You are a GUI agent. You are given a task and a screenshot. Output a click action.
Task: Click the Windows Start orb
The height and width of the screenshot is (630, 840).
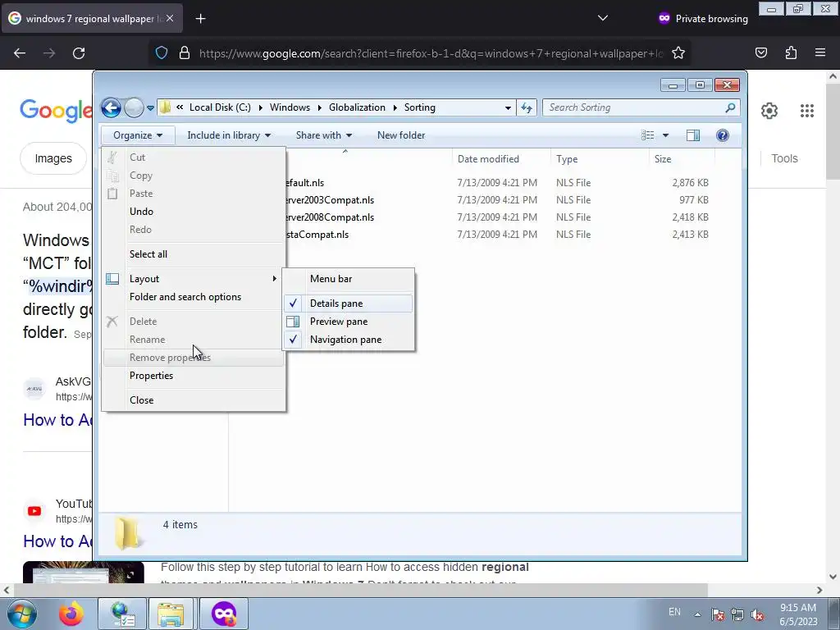tap(22, 614)
